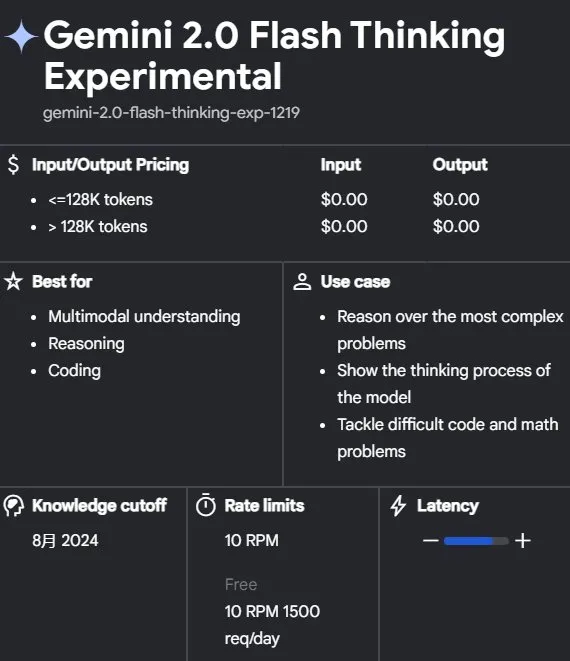Click the lightning bolt Latency icon

click(x=398, y=505)
